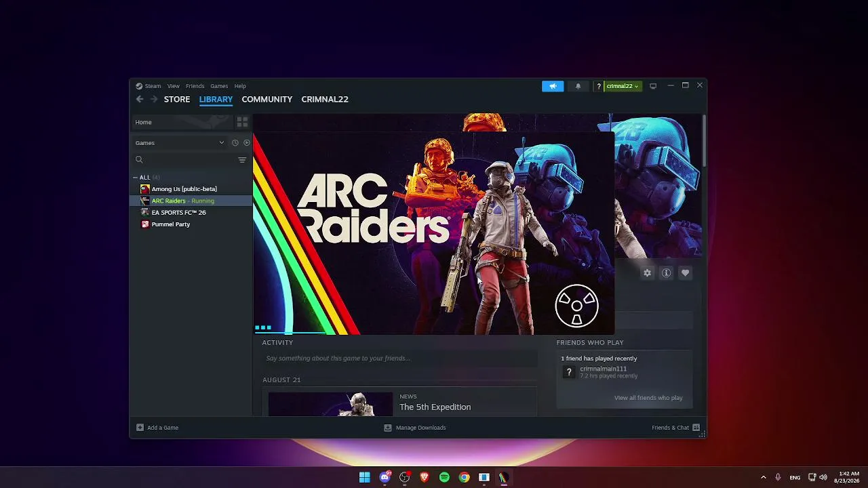The height and width of the screenshot is (488, 868).
Task: Click the library page vertical scrollbar
Action: [x=705, y=141]
